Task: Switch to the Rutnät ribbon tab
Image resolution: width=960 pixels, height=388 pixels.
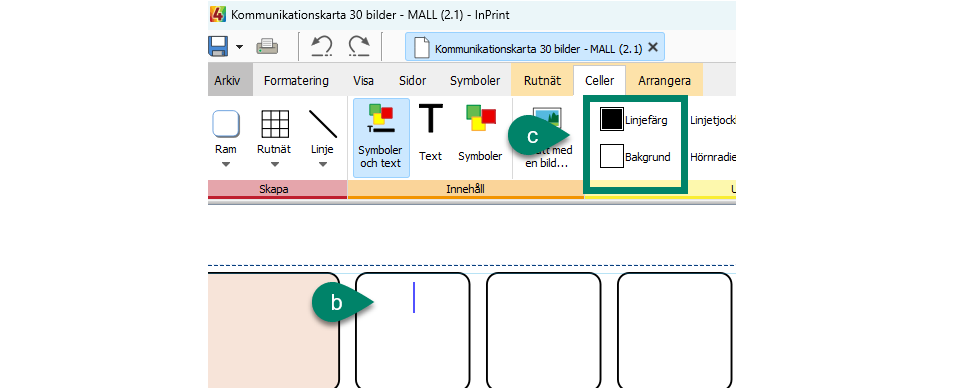Action: pos(542,81)
